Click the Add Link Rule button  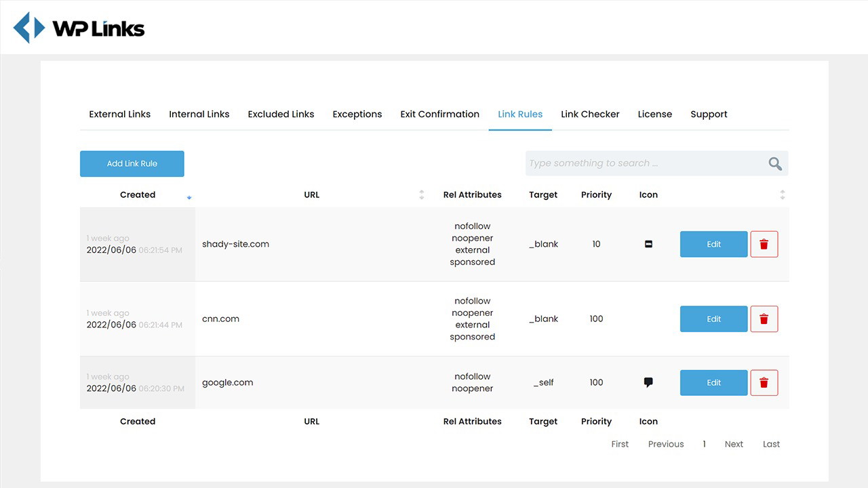tap(132, 163)
